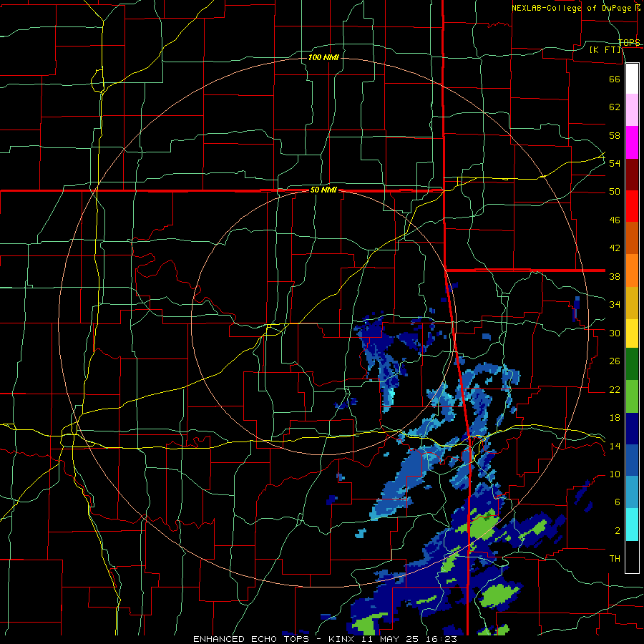Click the 'TH' legend label
644x644 pixels.
click(x=615, y=559)
